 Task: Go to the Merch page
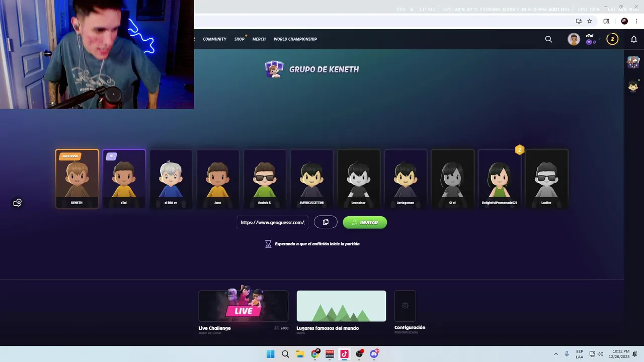click(259, 39)
